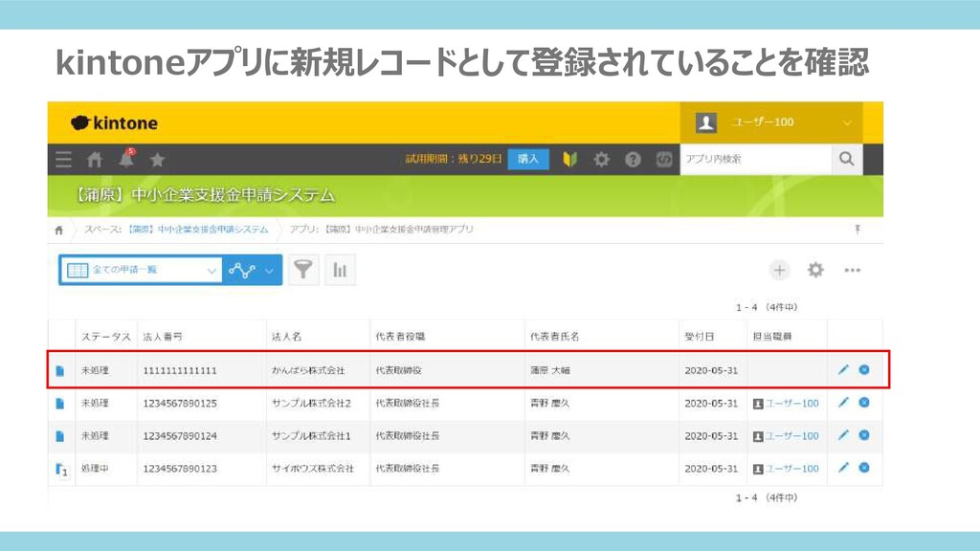This screenshot has height=551, width=980.
Task: Click the 購入 purchase button
Action: [x=528, y=159]
